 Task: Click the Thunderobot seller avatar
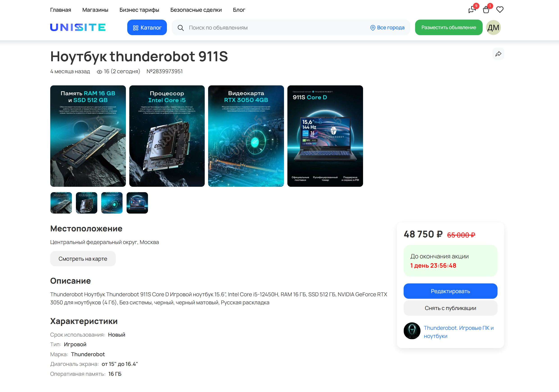pyautogui.click(x=412, y=331)
